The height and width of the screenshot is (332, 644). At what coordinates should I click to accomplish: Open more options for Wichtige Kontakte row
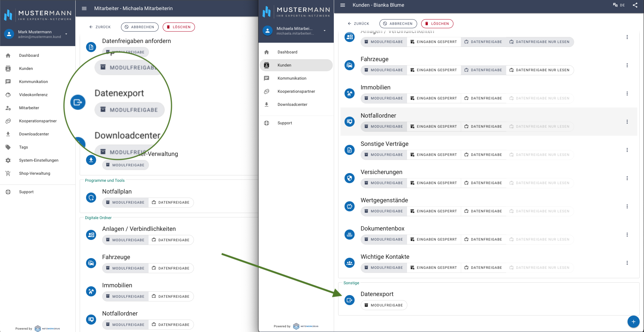[x=627, y=263]
